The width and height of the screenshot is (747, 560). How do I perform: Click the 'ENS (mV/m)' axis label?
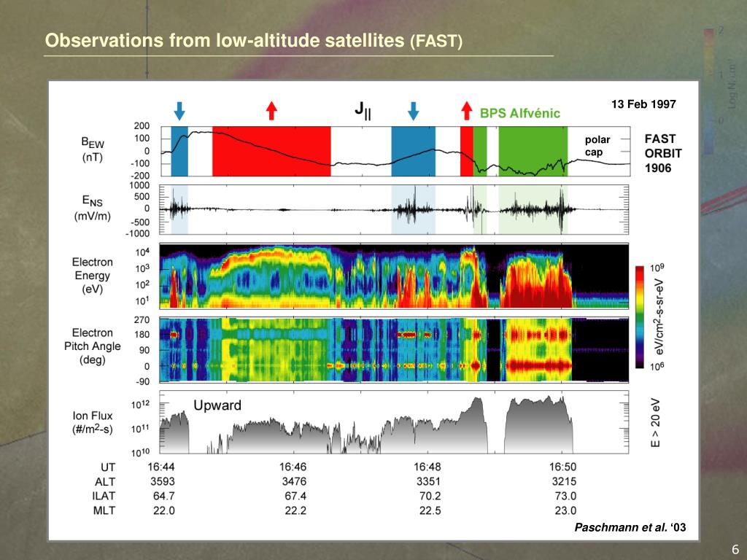pos(93,209)
